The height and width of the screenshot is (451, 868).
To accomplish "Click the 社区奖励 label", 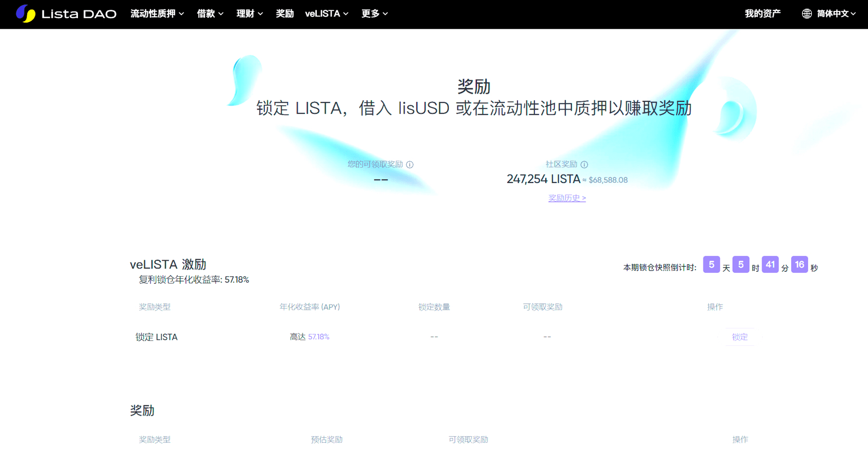I will [562, 164].
